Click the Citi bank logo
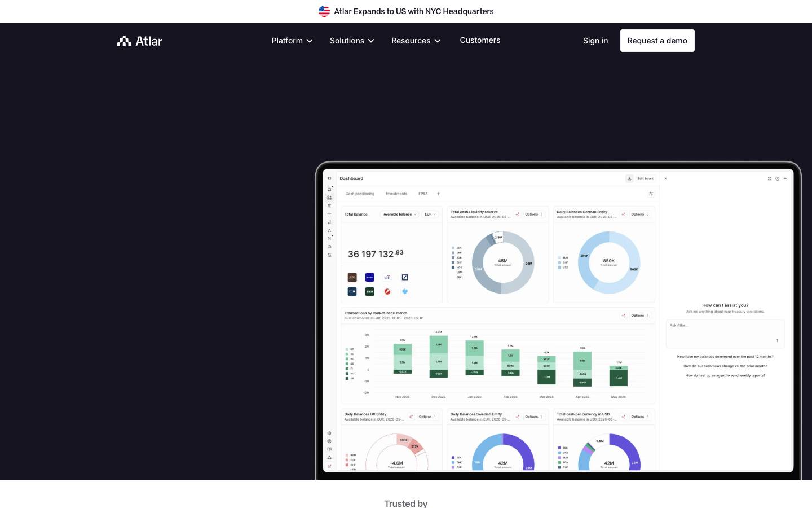Image resolution: width=812 pixels, height=508 pixels. click(x=387, y=277)
